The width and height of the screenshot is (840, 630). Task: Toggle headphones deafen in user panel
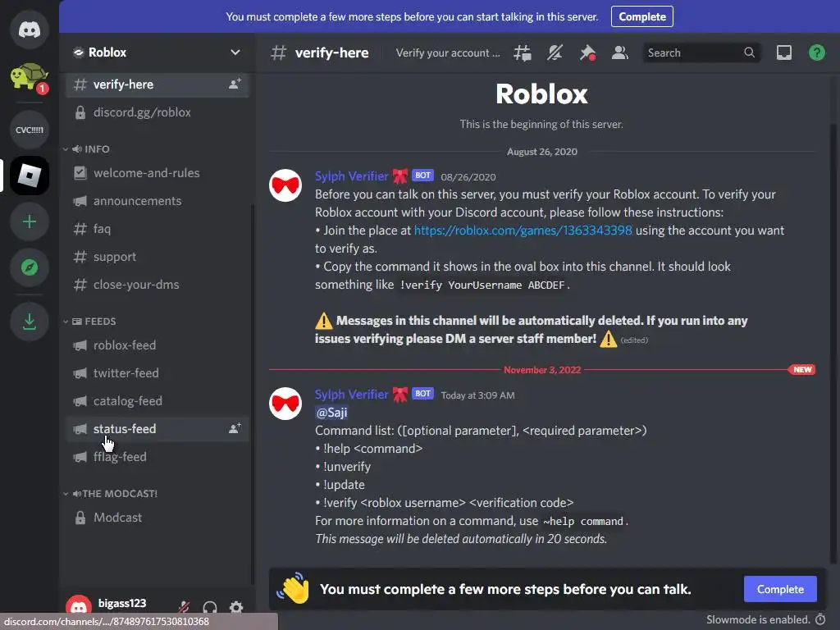pos(210,607)
